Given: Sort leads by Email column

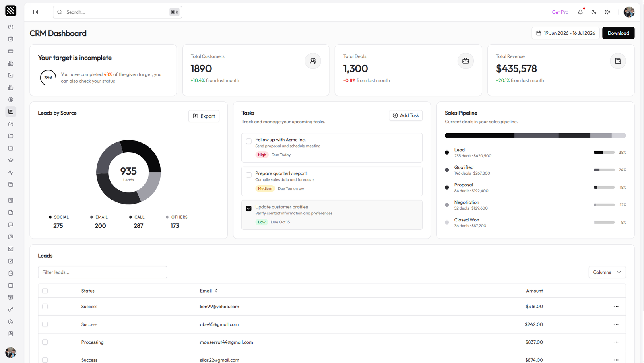Looking at the screenshot, I should (209, 291).
